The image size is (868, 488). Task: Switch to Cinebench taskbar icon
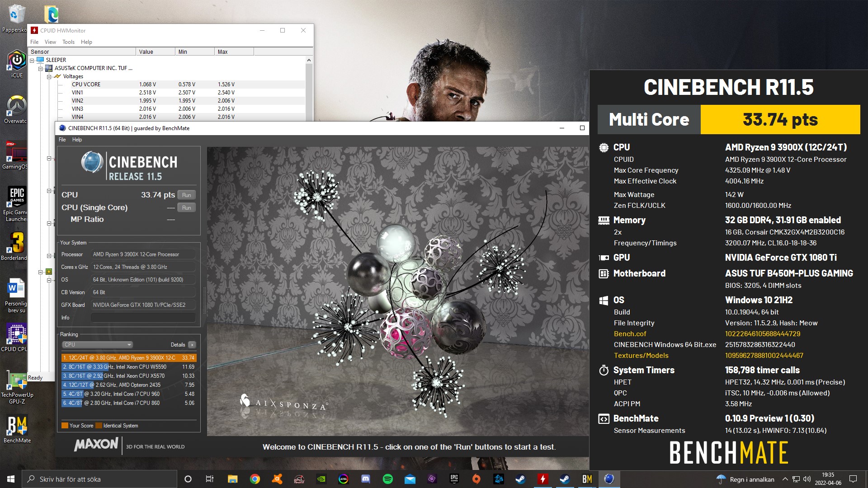click(609, 479)
